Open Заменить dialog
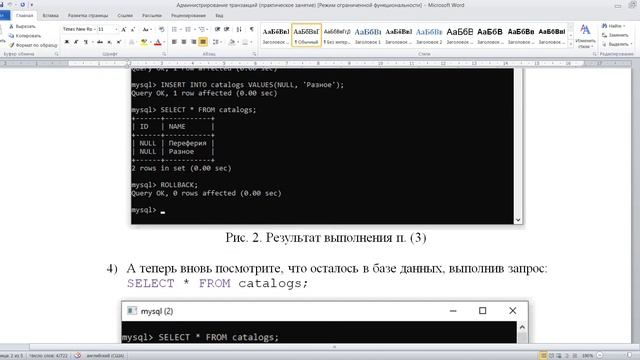Image resolution: width=640 pixels, height=360 pixels. click(616, 35)
